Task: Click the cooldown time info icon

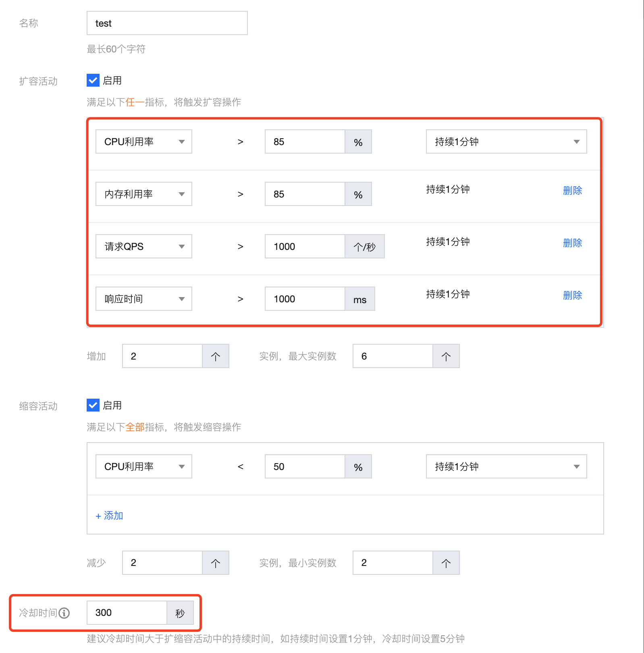Action: click(64, 613)
